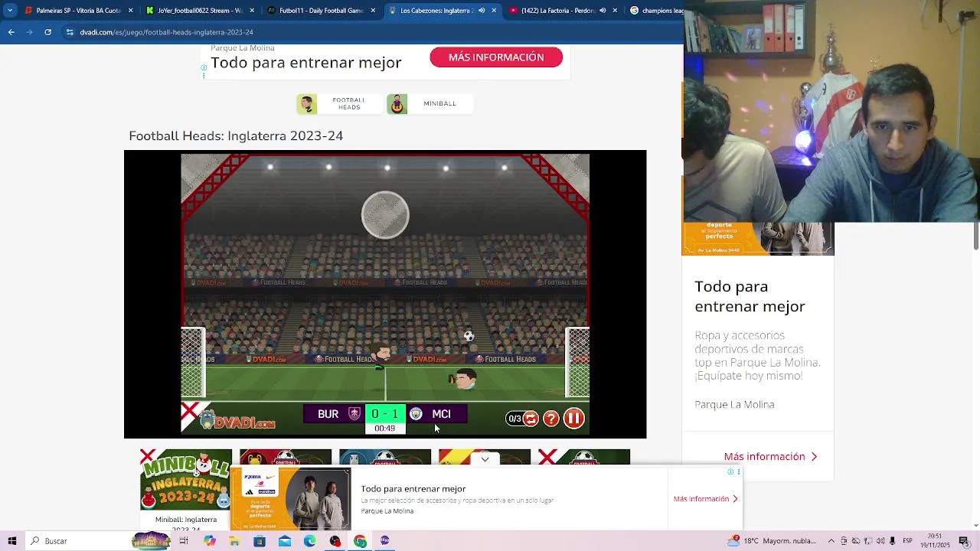Click the Football Heads: Inglaterra 2023-24 title
The image size is (980, 551).
point(236,136)
